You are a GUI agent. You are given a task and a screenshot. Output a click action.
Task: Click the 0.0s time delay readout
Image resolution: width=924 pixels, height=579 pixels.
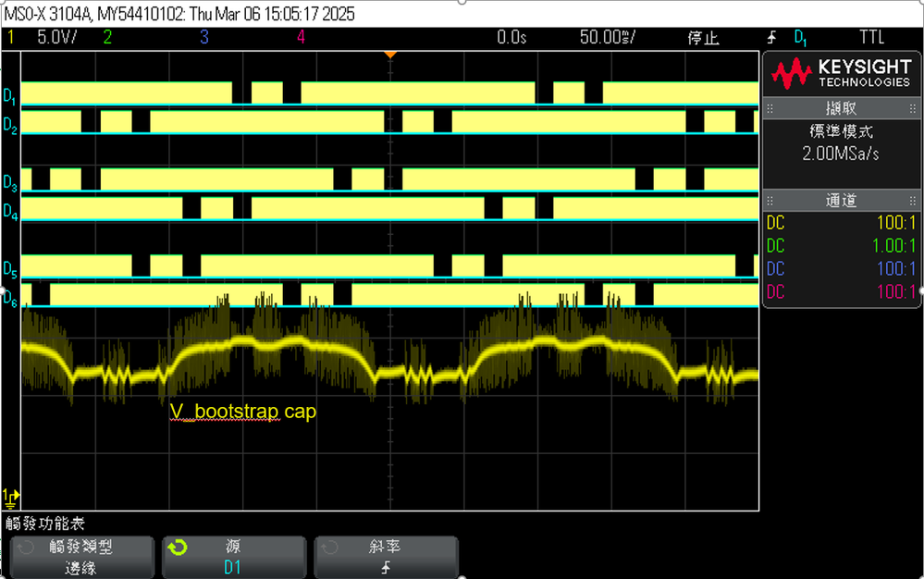(x=511, y=37)
